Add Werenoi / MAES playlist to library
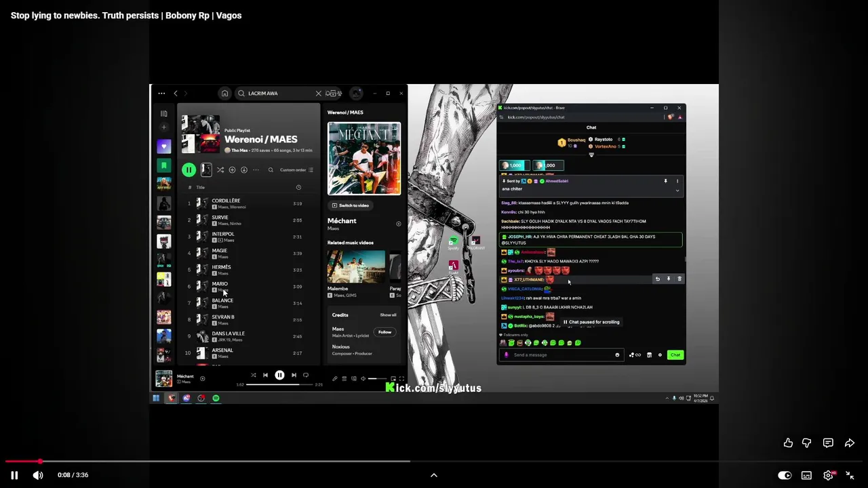 (232, 170)
